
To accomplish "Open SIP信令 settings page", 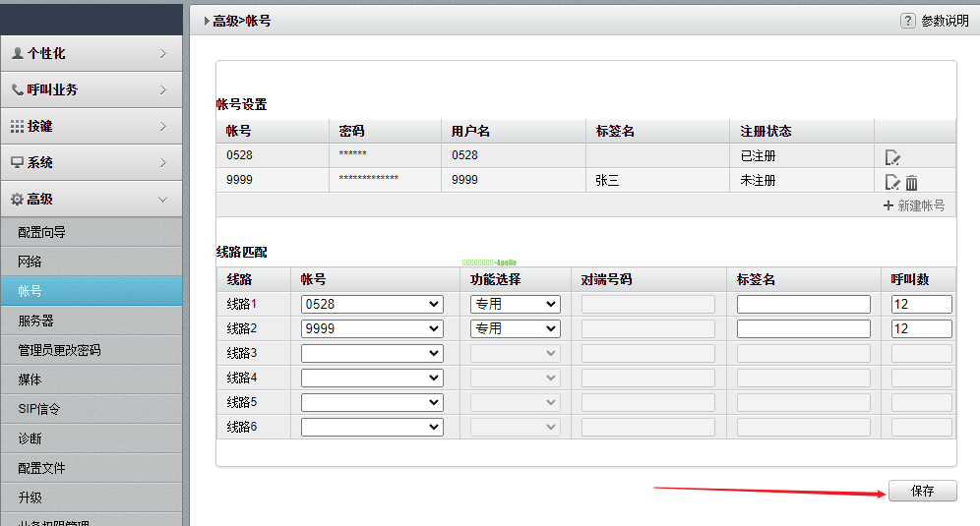I will click(91, 409).
